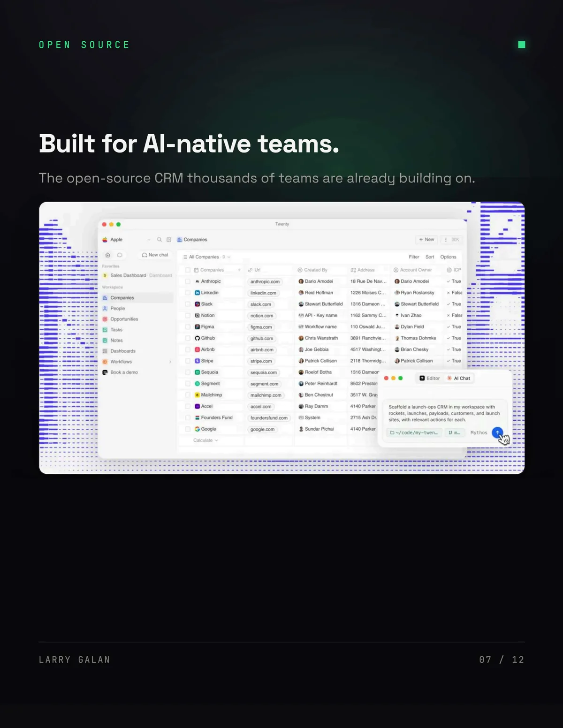Click the Notes icon in sidebar

105,341
